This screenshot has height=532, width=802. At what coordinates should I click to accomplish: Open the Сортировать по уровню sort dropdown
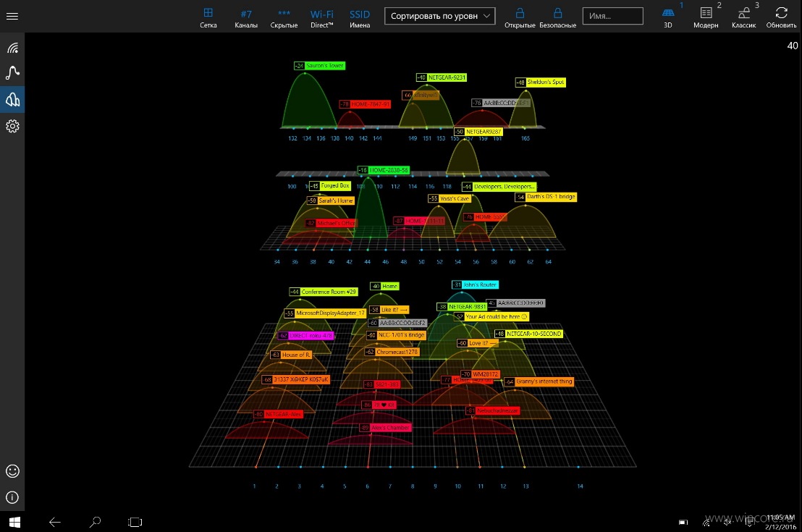coord(440,16)
